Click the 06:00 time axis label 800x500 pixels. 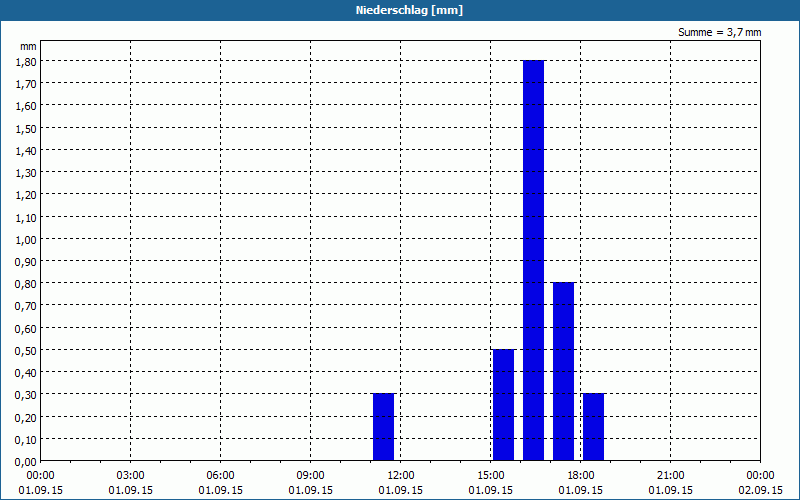coord(220,476)
